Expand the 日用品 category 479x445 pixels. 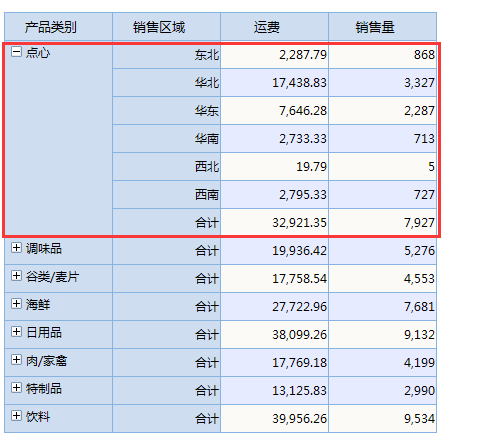click(16, 332)
